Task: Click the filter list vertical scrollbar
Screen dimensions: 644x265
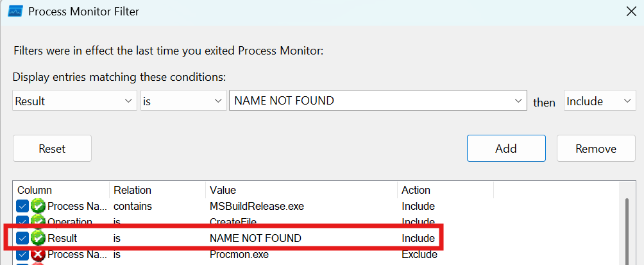Action: [627, 225]
